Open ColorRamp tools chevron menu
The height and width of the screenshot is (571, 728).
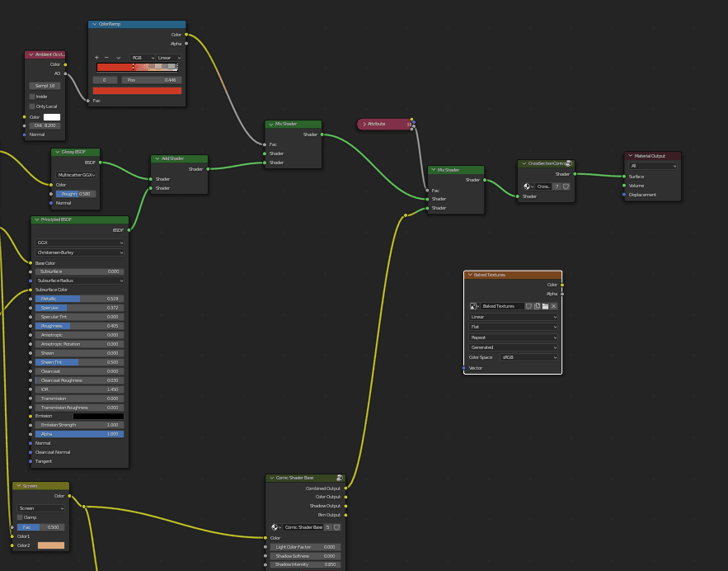pyautogui.click(x=119, y=58)
